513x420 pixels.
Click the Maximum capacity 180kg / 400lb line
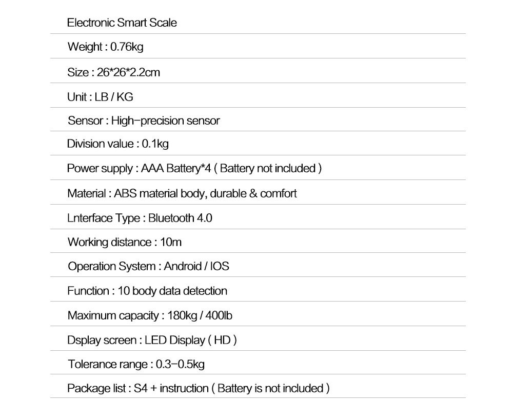150,315
